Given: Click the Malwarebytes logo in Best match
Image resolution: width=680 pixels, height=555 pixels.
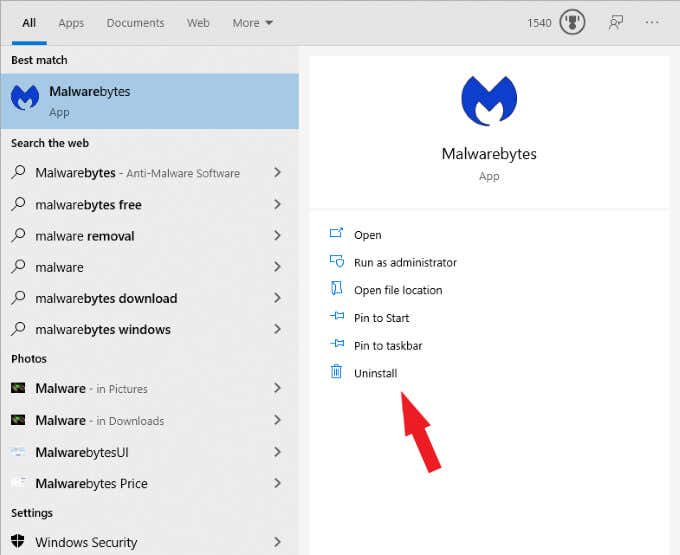Looking at the screenshot, I should [25, 98].
